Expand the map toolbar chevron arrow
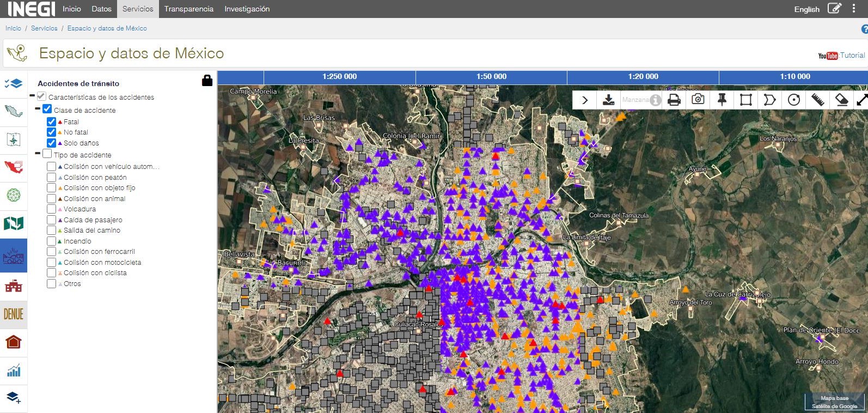This screenshot has height=413, width=868. click(x=585, y=100)
